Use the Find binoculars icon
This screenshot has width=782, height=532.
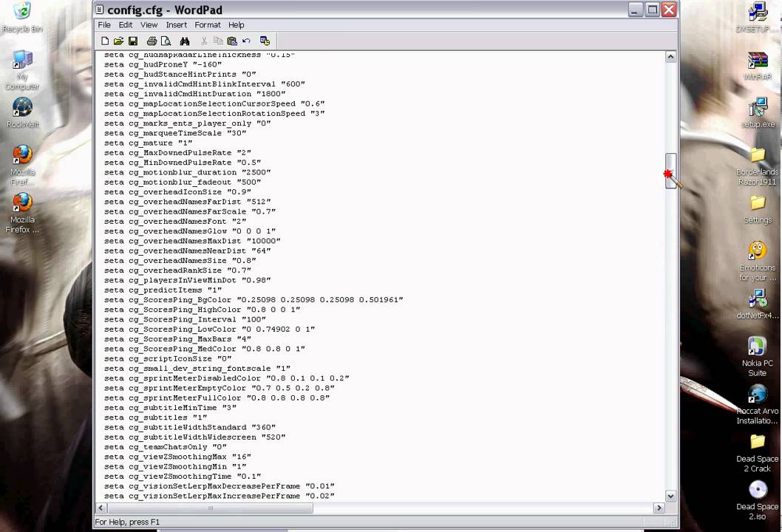click(185, 41)
